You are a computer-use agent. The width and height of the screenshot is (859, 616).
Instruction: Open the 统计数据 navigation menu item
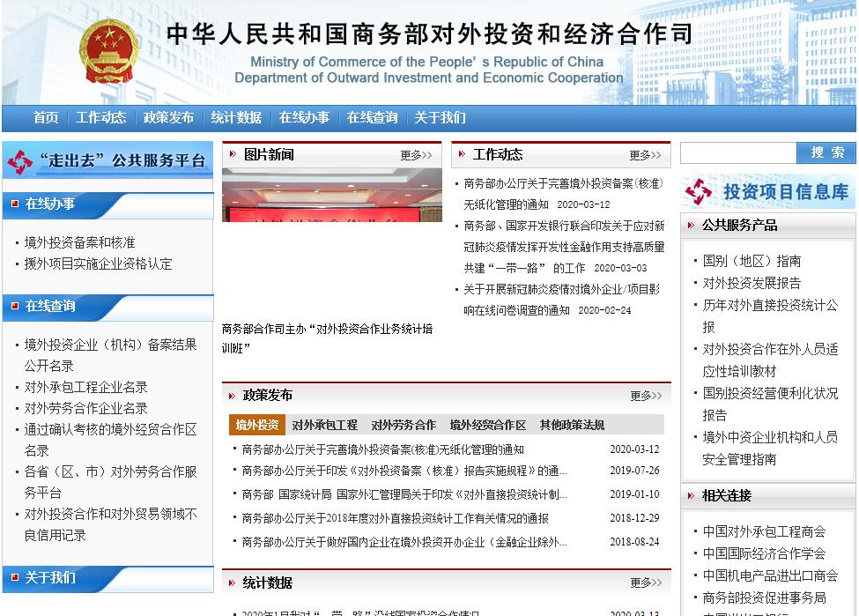tap(236, 117)
